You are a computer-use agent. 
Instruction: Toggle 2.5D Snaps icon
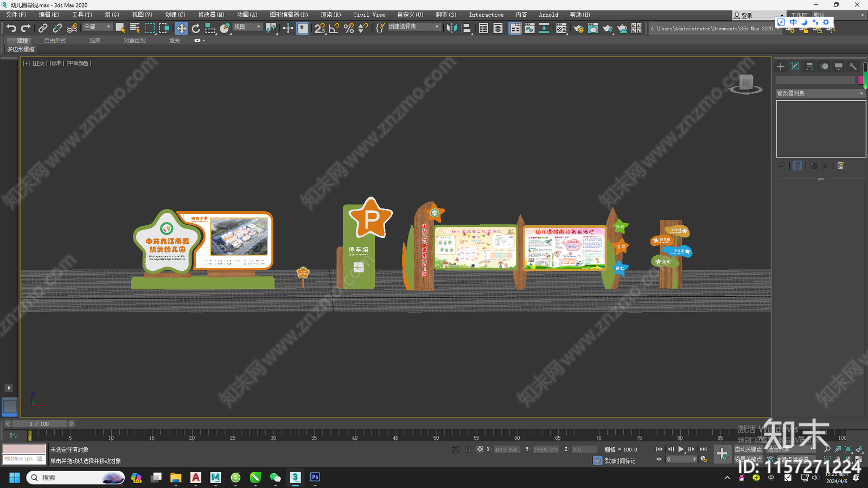pyautogui.click(x=320, y=28)
